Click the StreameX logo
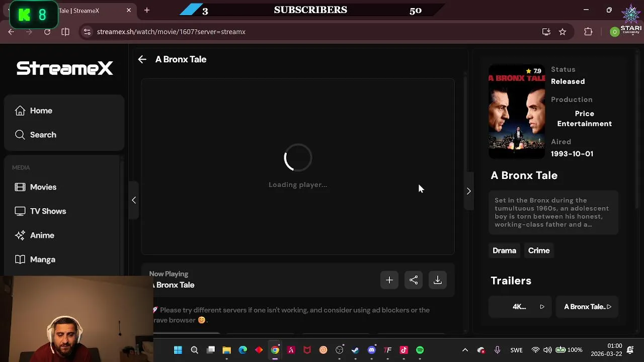 (64, 68)
